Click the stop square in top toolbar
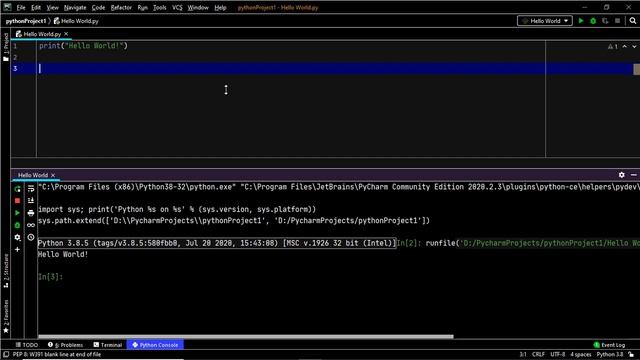The image size is (640, 360). point(618,21)
